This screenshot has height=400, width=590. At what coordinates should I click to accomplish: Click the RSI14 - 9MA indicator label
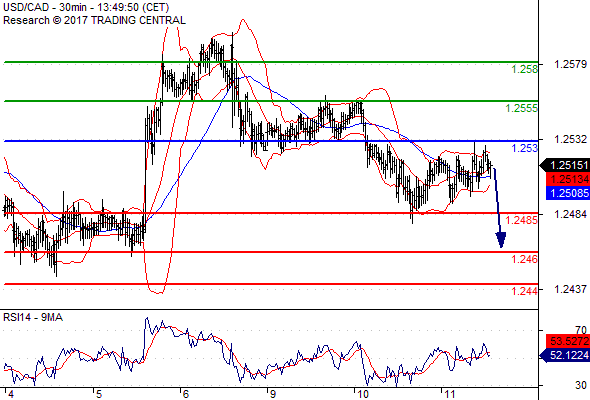33,318
